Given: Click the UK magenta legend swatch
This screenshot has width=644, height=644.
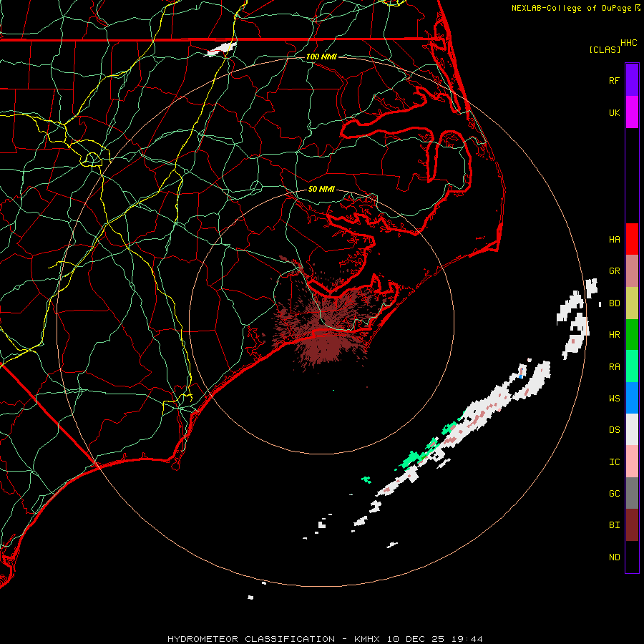Looking at the screenshot, I should pyautogui.click(x=632, y=112).
